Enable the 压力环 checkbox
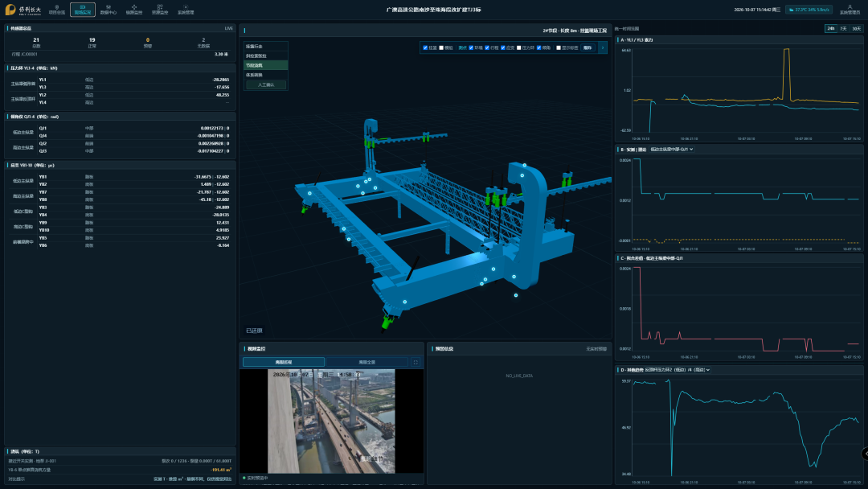Image resolution: width=868 pixels, height=489 pixels. 518,47
